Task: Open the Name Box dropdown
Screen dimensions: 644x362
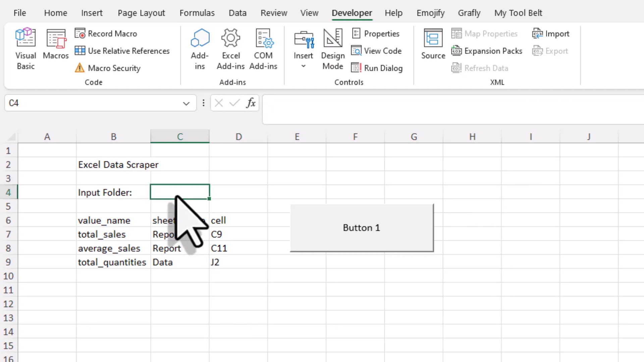Action: pos(186,103)
